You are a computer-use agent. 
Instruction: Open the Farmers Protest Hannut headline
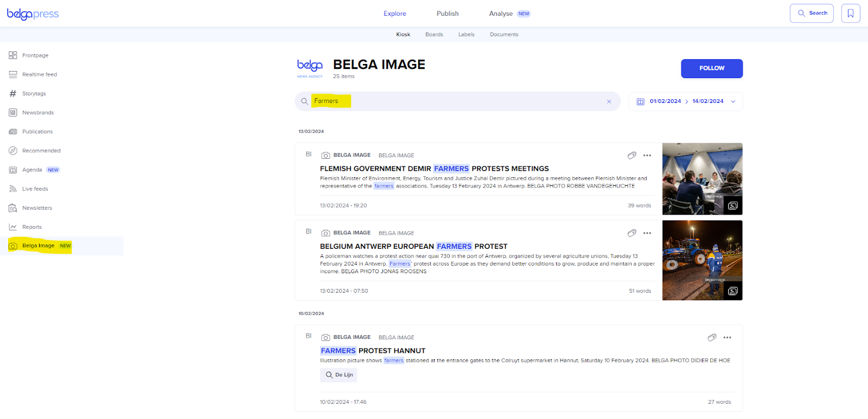point(373,351)
